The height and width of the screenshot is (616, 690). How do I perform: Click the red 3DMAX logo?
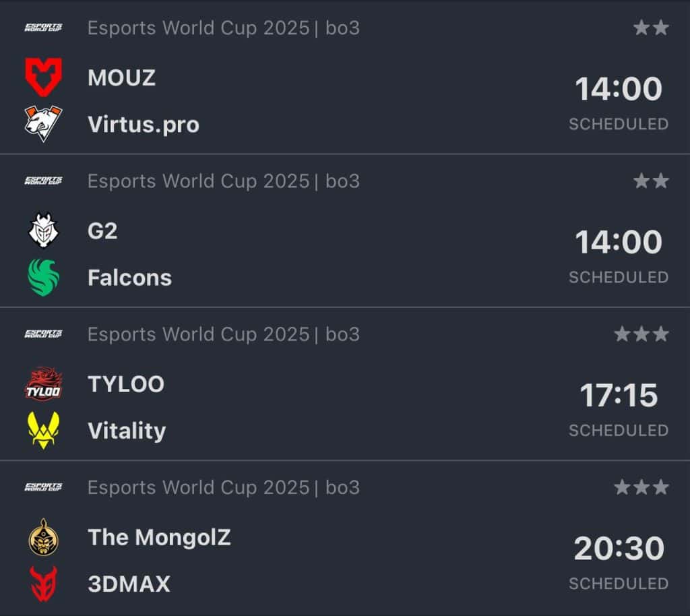point(43,583)
